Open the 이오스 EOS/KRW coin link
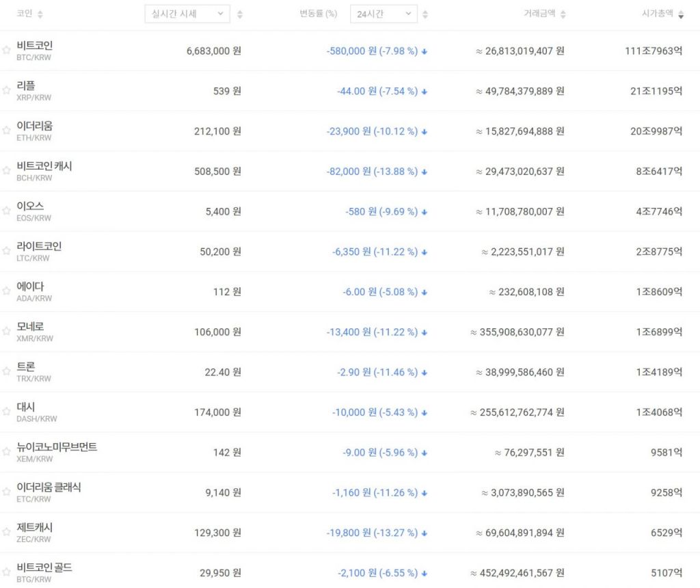The width and height of the screenshot is (700, 588). point(30,206)
